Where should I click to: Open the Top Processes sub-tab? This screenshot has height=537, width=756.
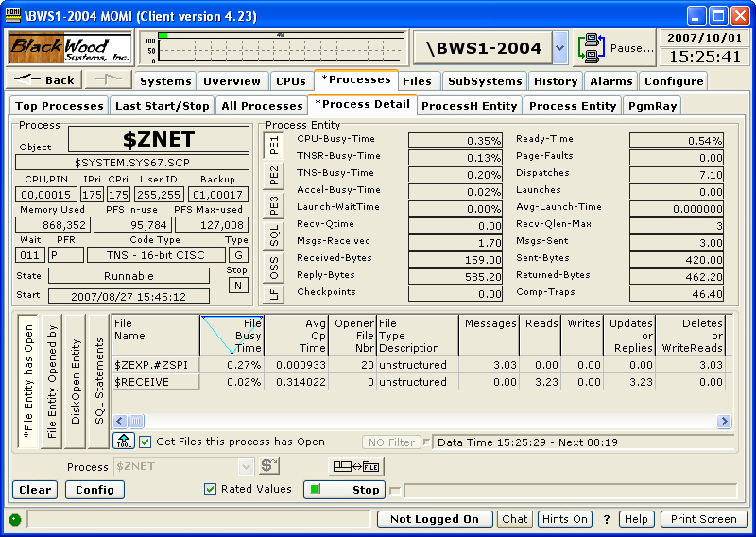click(60, 106)
